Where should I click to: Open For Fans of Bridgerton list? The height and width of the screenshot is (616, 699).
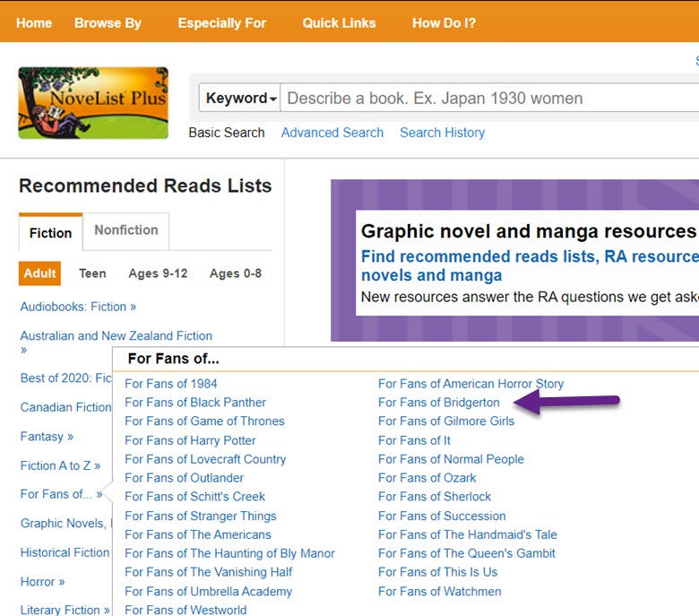pos(438,403)
